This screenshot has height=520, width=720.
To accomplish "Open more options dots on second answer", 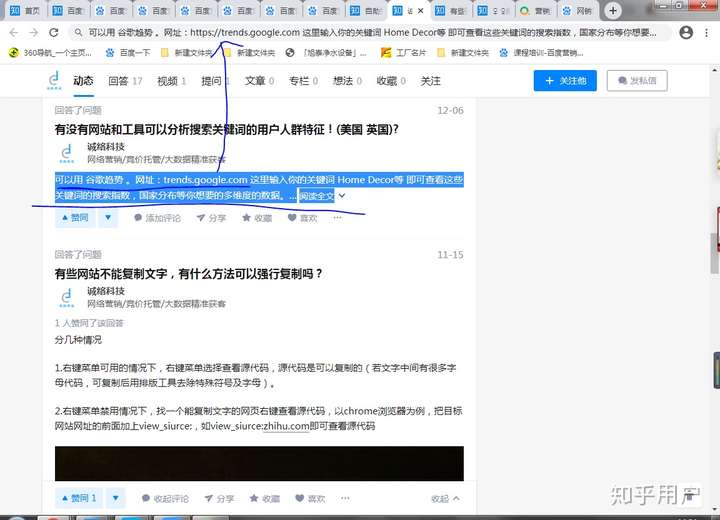I will point(345,498).
